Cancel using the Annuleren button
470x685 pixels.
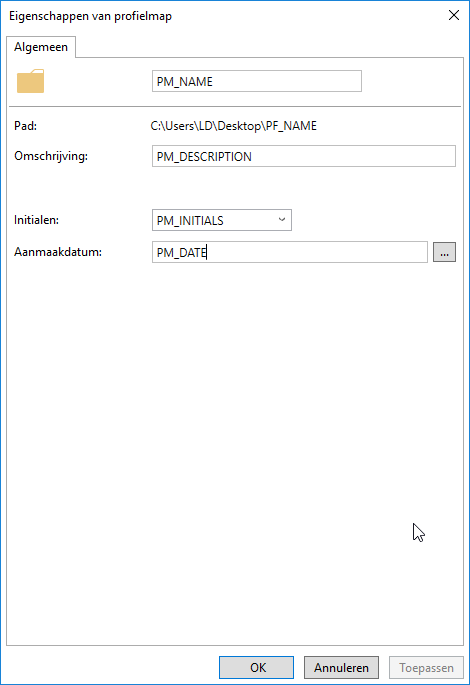341,668
